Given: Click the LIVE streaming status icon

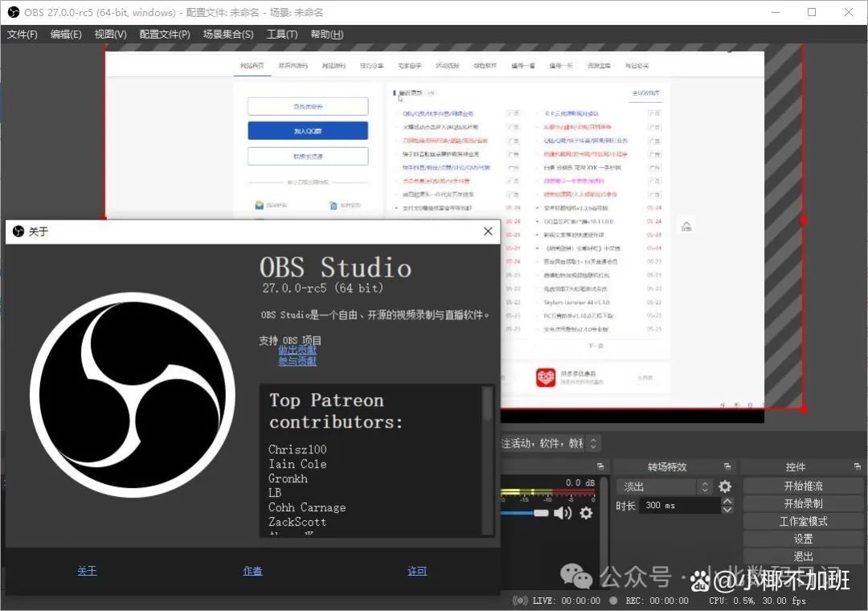Looking at the screenshot, I should 520,601.
